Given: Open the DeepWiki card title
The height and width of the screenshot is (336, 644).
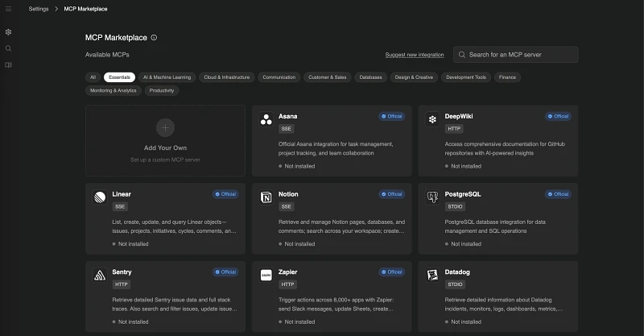Looking at the screenshot, I should pyautogui.click(x=459, y=116).
